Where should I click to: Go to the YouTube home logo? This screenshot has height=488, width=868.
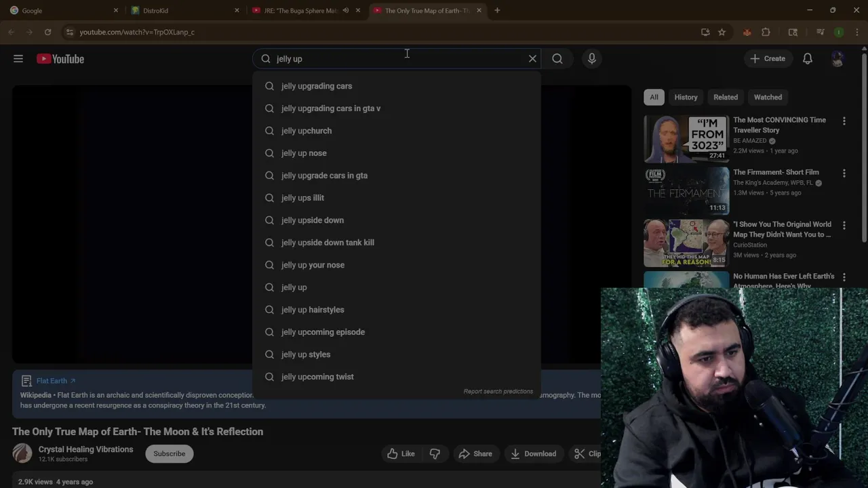click(60, 59)
